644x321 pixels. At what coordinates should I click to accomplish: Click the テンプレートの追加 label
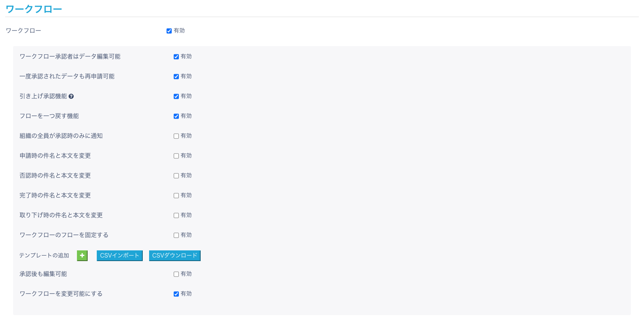pyautogui.click(x=44, y=256)
